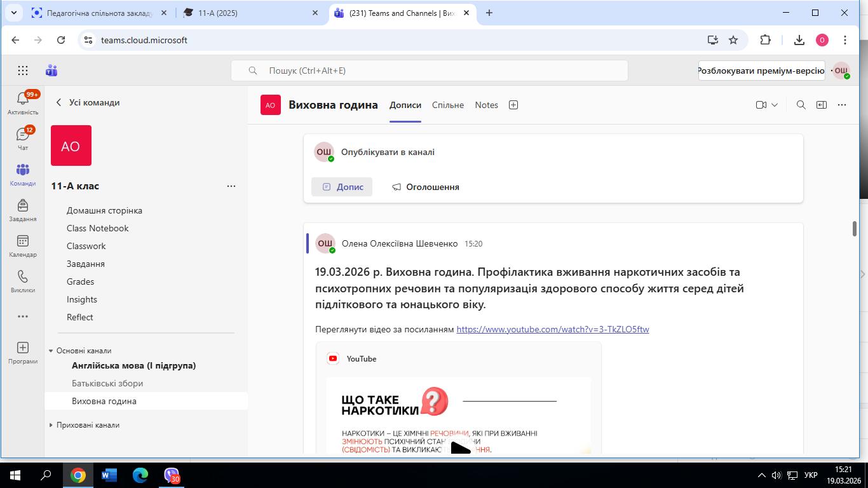The height and width of the screenshot is (488, 868).
Task: Select the Батьківські збори channel
Action: coord(107,383)
